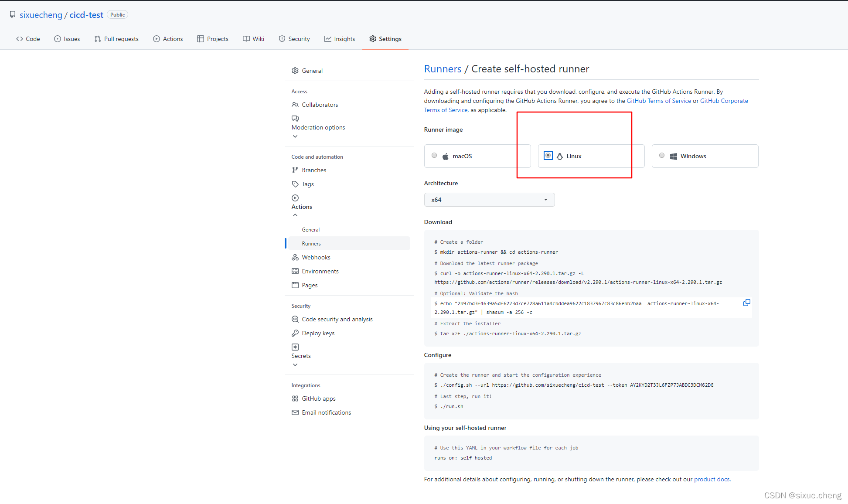Click the Issues circle icon
The height and width of the screenshot is (504, 848).
[58, 39]
